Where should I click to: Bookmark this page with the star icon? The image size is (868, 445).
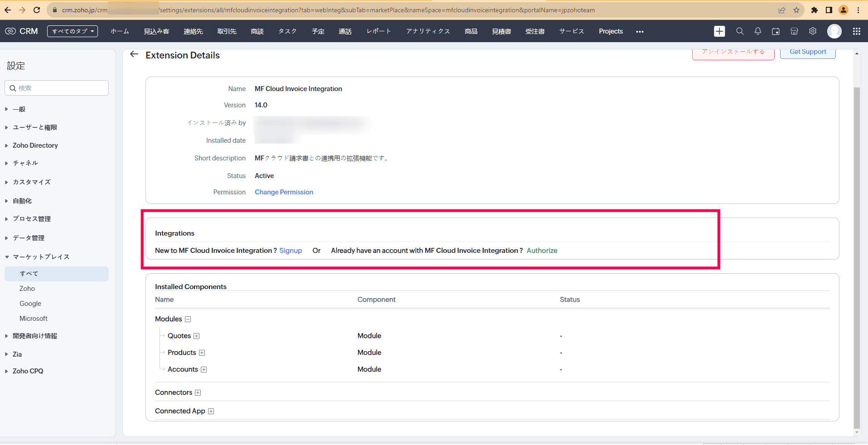pos(796,10)
